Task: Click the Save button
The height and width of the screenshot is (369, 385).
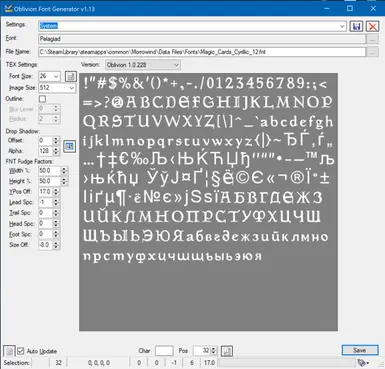Action: pyautogui.click(x=360, y=350)
